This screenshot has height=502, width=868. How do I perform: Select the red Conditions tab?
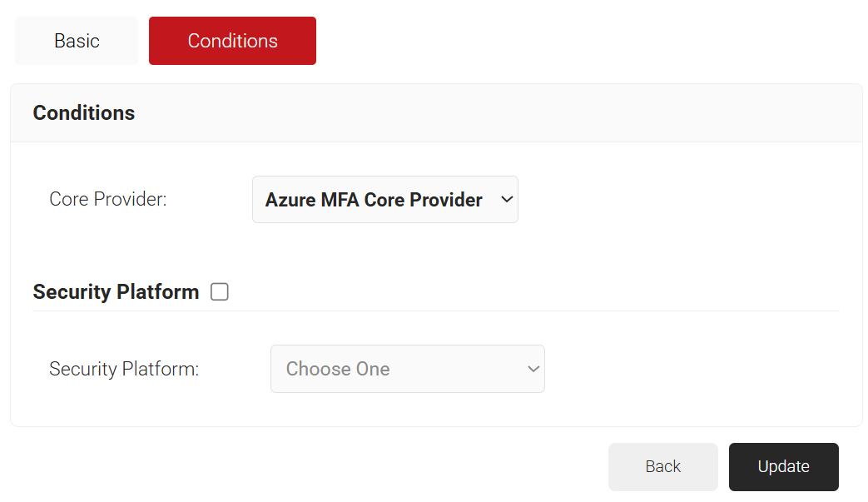tap(232, 41)
